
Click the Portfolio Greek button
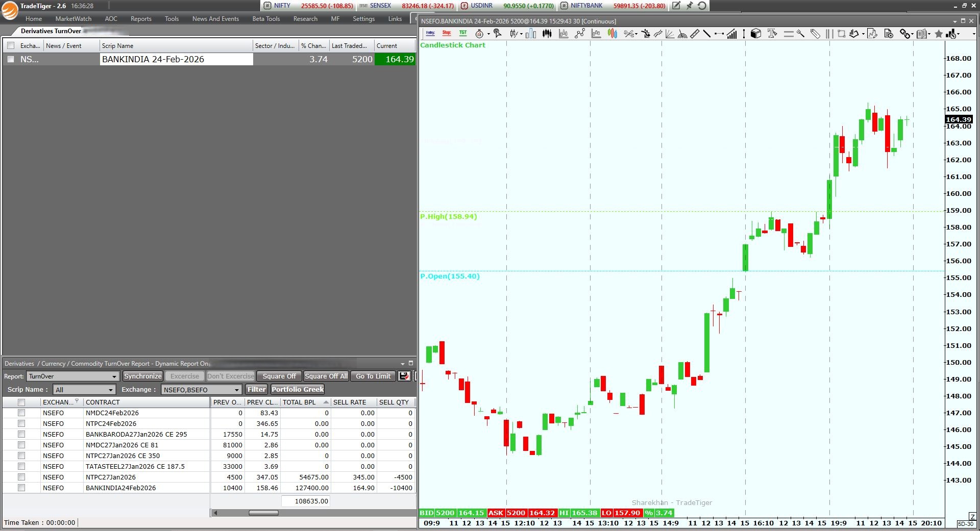click(x=298, y=389)
